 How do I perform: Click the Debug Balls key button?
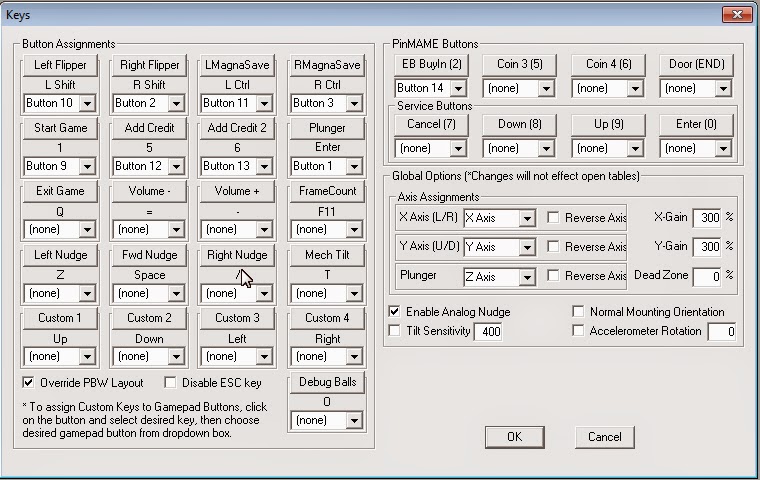point(327,382)
